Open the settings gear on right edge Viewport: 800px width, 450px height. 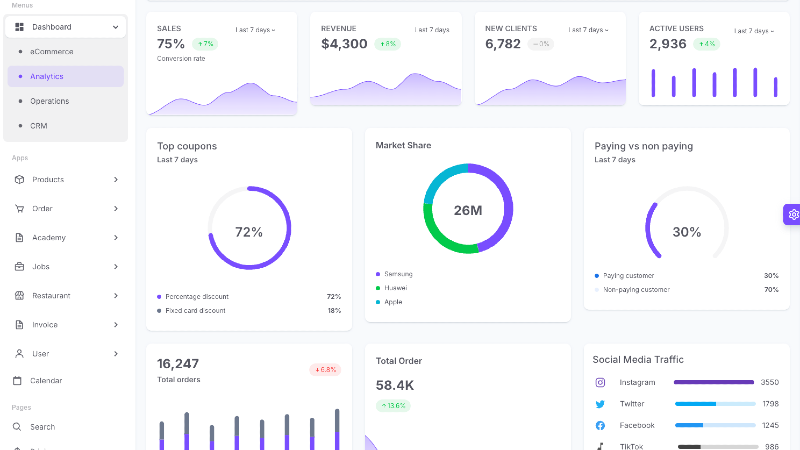(793, 214)
